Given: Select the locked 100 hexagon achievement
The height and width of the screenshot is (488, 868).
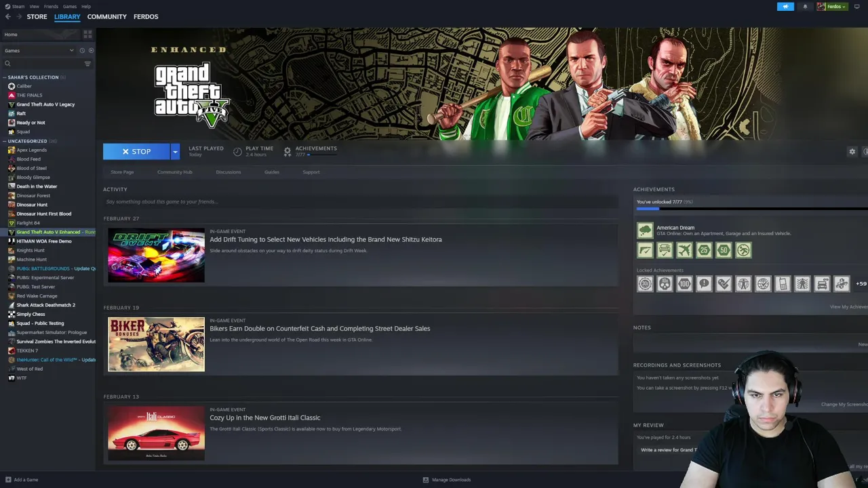Looking at the screenshot, I should (684, 284).
